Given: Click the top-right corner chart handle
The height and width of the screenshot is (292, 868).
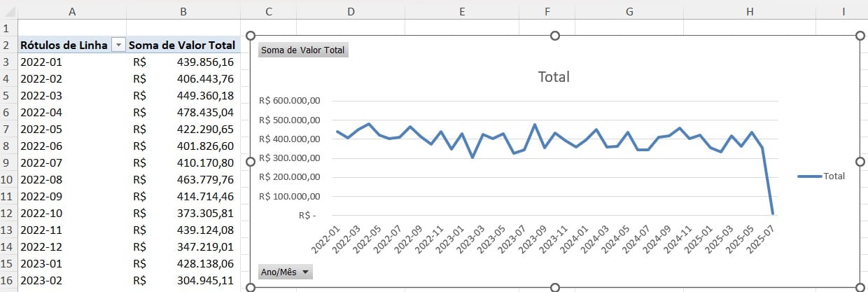Looking at the screenshot, I should pos(860,36).
